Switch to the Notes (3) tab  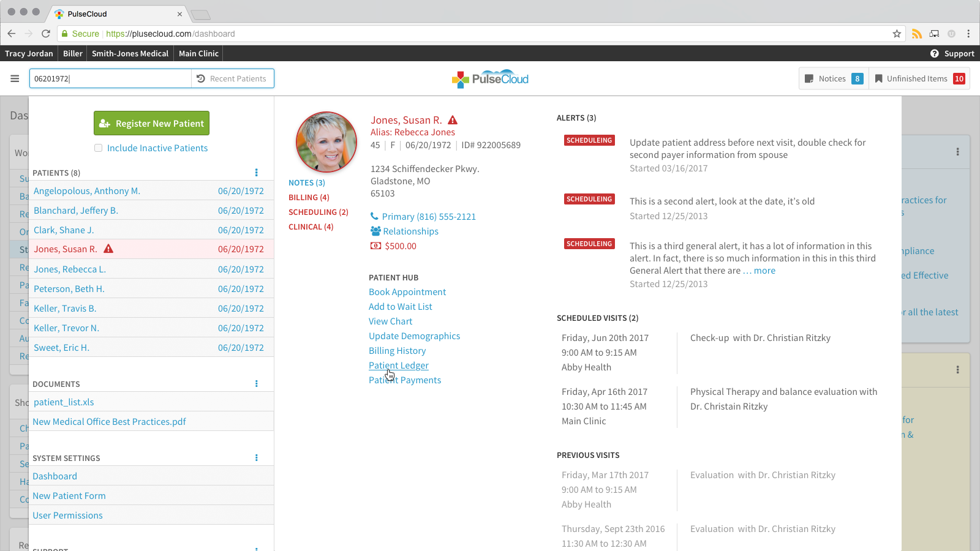point(307,182)
